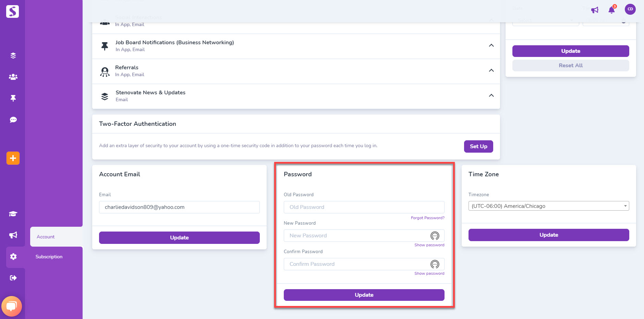644x319 pixels.
Task: Click the logout arrow sidebar icon
Action: coord(13,278)
